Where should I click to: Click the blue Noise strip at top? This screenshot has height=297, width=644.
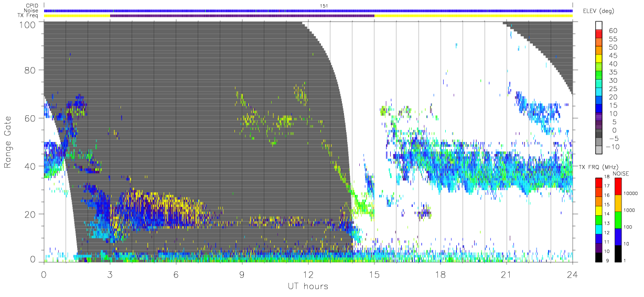tap(308, 10)
